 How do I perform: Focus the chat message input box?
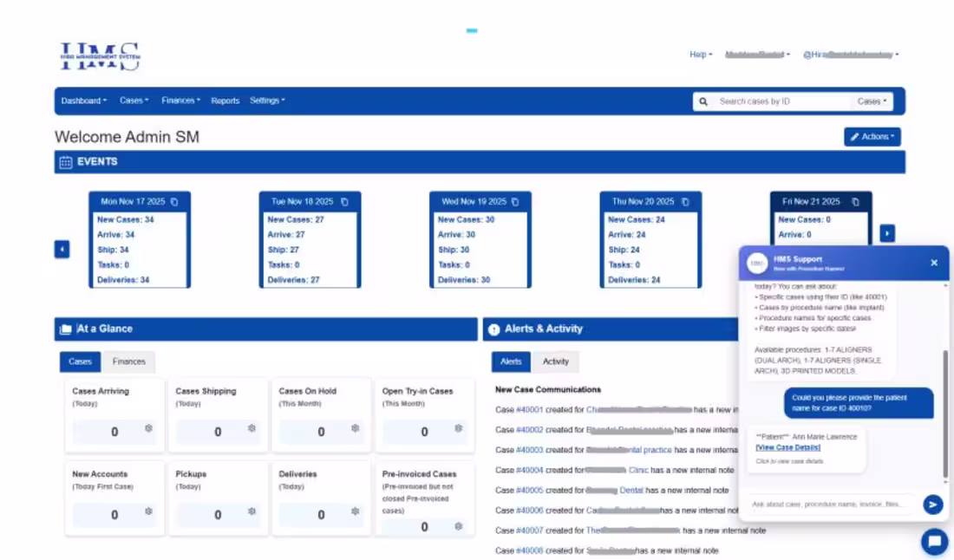831,504
